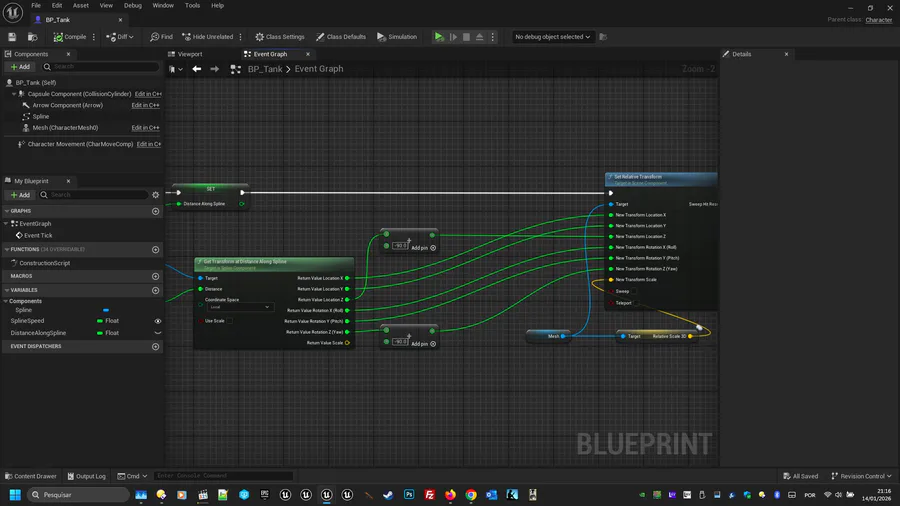Open the Asset menu
Viewport: 900px width, 506px height.
click(x=80, y=5)
